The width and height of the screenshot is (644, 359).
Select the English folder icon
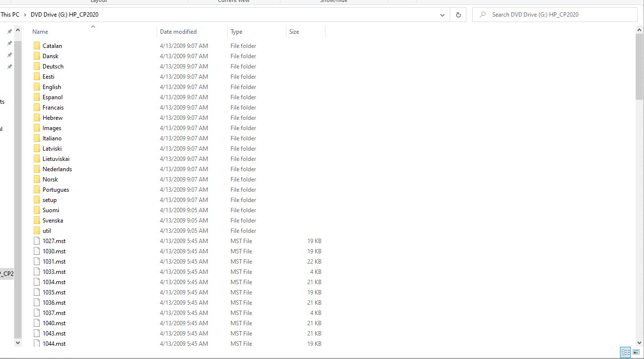[37, 87]
